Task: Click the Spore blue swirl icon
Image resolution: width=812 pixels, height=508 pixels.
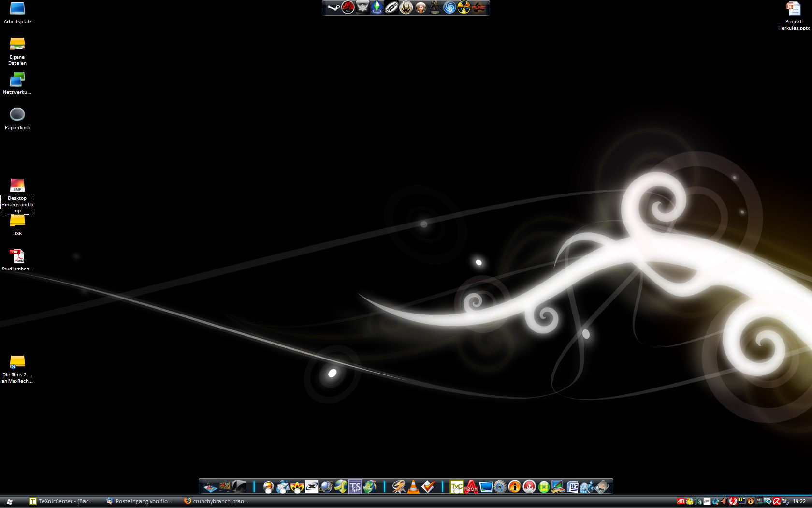Action: pos(449,8)
